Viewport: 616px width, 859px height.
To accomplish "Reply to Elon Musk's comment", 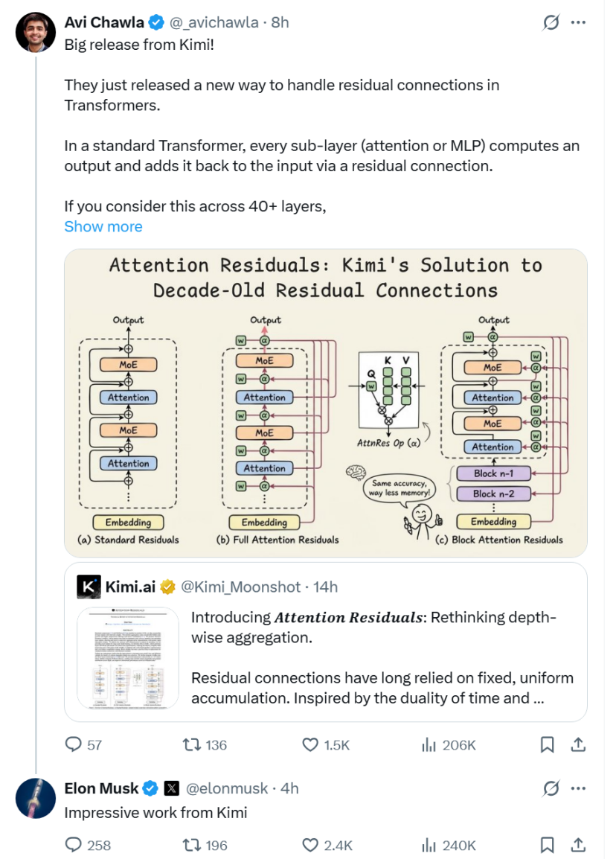I will click(74, 845).
